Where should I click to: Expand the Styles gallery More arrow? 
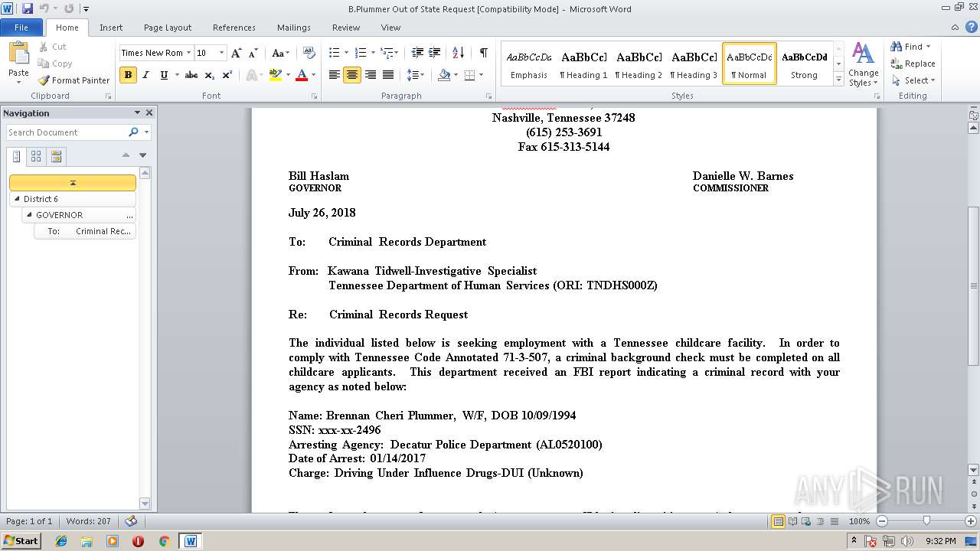coord(839,79)
